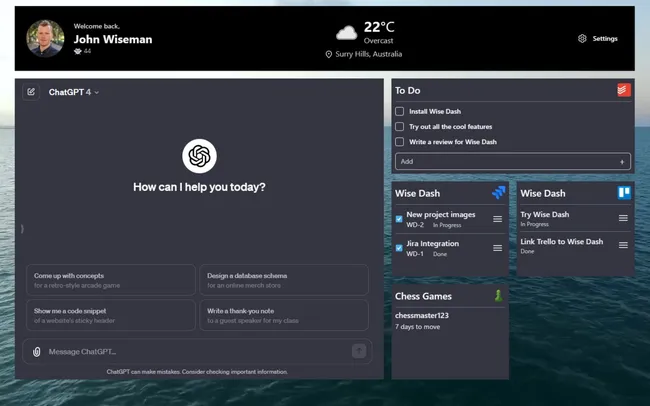Open menu for Try Wise Dash card

[x=623, y=218]
